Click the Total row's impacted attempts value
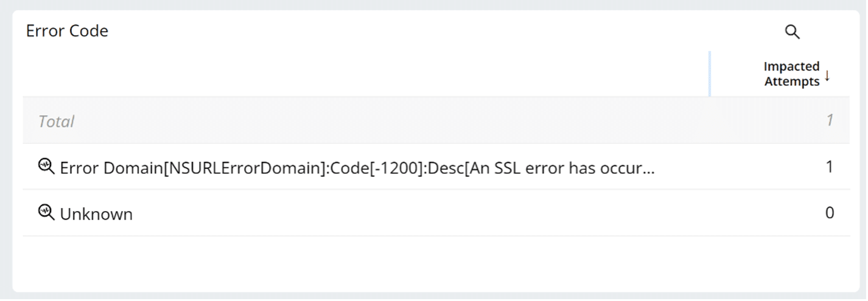The image size is (868, 301). coord(829,120)
